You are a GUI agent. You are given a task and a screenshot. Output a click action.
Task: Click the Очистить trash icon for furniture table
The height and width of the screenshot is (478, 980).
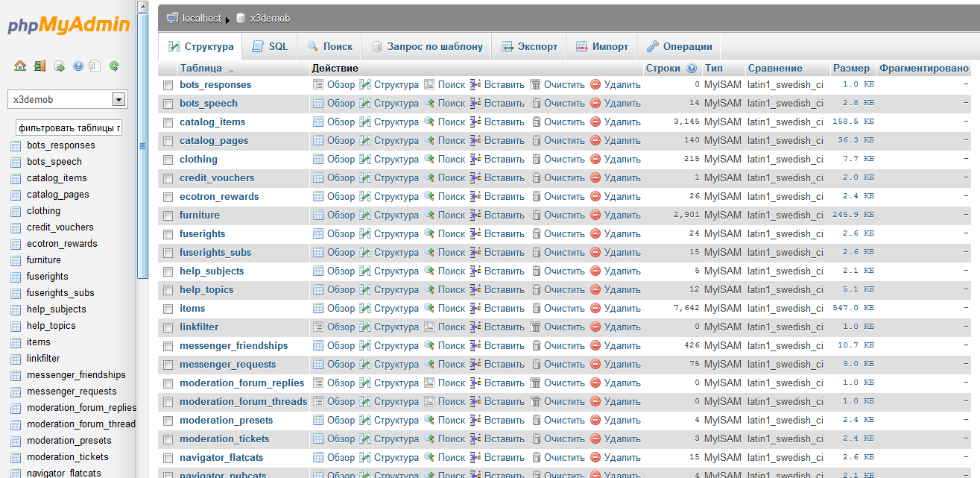(535, 215)
